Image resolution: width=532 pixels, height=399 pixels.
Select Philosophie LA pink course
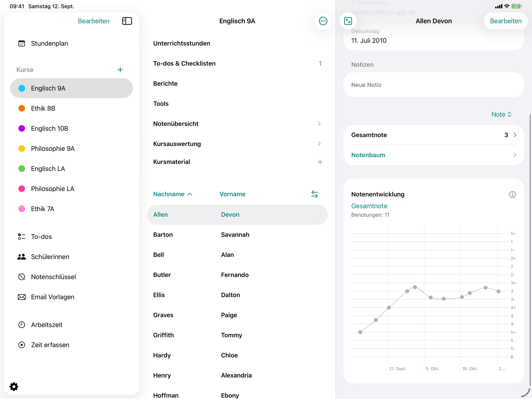[x=71, y=189]
